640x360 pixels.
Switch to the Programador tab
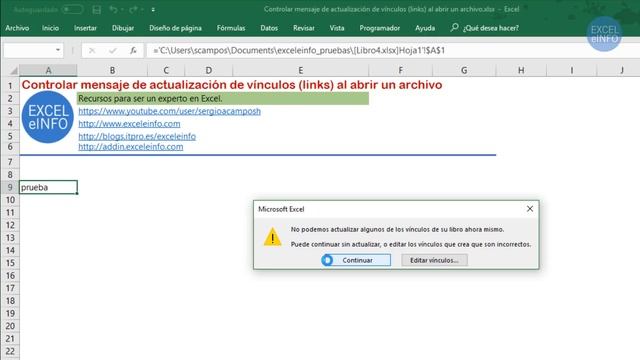pyautogui.click(x=380, y=28)
